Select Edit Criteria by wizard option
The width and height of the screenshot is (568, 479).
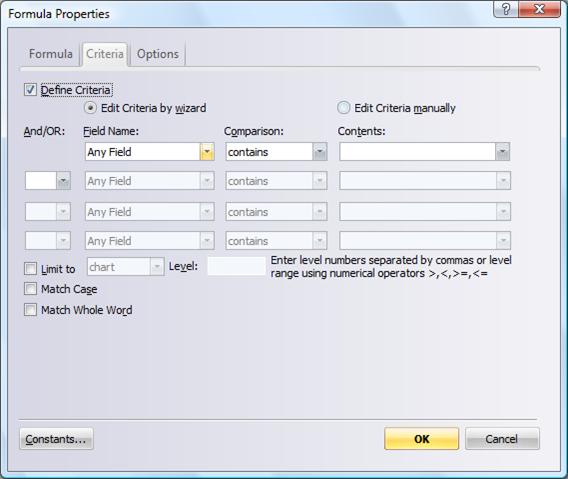click(x=90, y=108)
